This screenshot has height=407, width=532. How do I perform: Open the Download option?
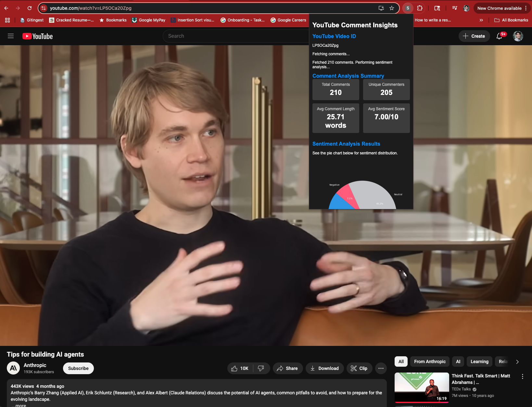click(x=324, y=368)
